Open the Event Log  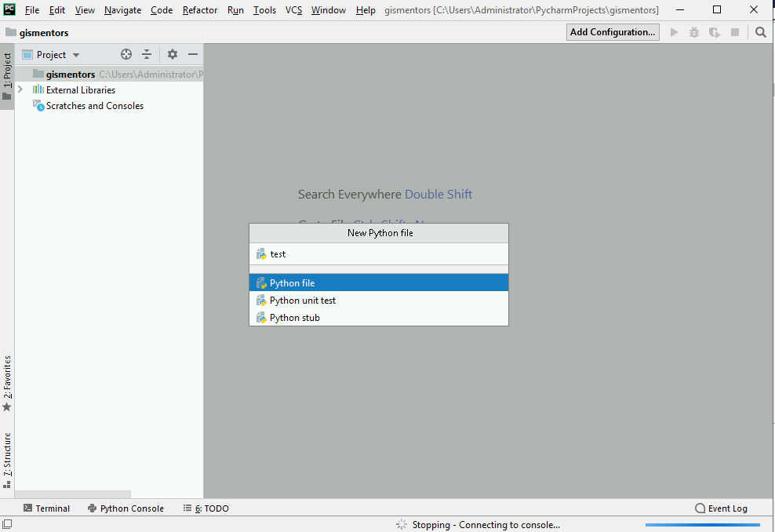tap(720, 508)
